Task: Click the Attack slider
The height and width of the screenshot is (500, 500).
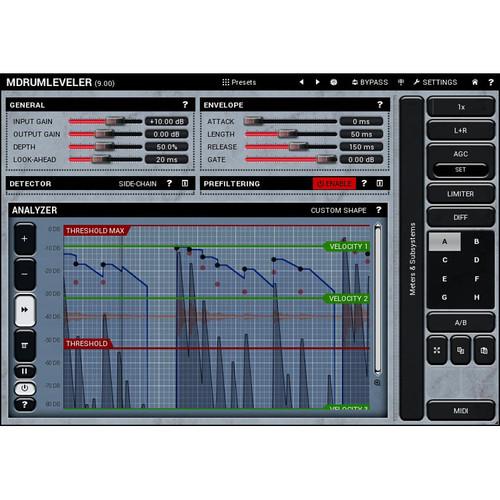Action: tap(290, 121)
